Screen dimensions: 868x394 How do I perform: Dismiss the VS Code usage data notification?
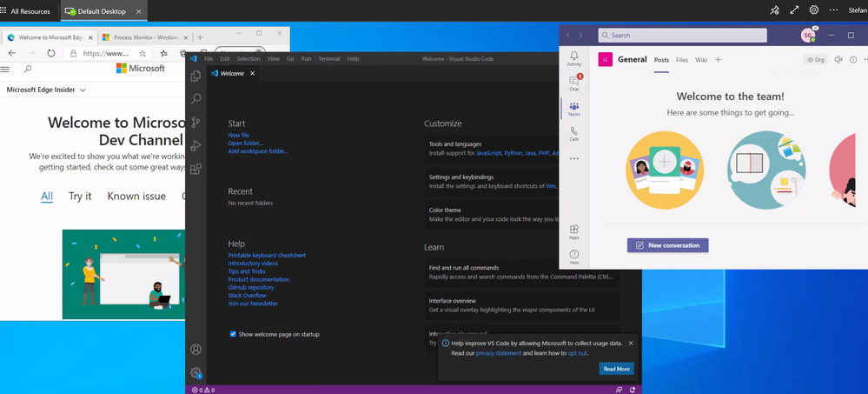pos(631,343)
